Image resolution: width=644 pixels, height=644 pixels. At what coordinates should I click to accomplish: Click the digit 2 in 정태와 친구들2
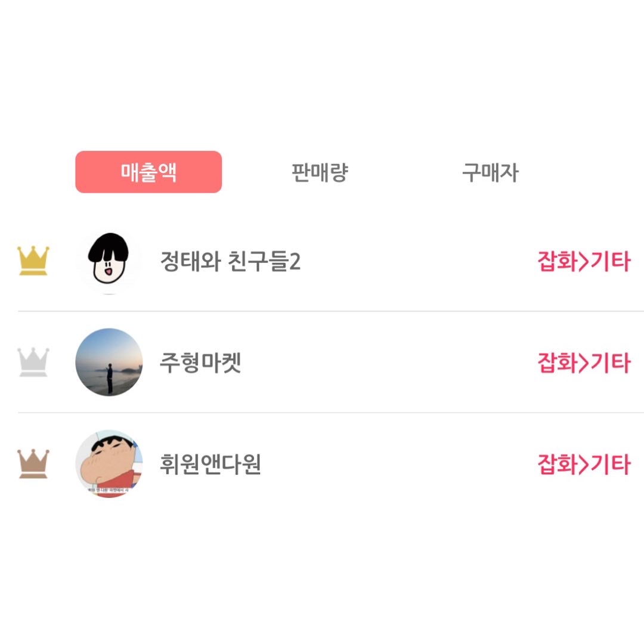(295, 262)
